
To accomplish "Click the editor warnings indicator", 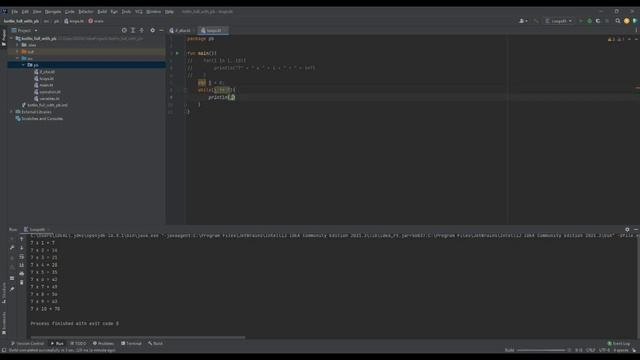I will (x=615, y=40).
